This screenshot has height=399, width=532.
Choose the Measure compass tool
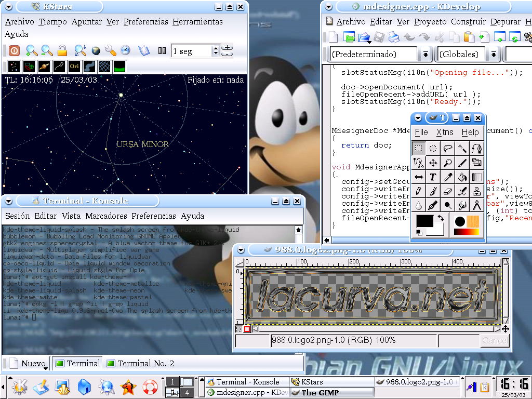click(477, 205)
